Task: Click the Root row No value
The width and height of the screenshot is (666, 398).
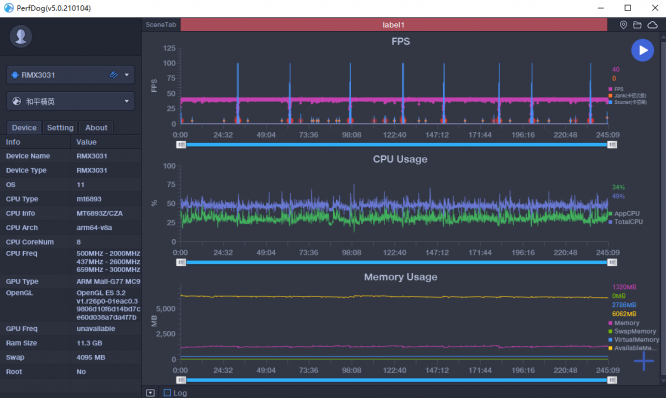Action: tap(81, 372)
